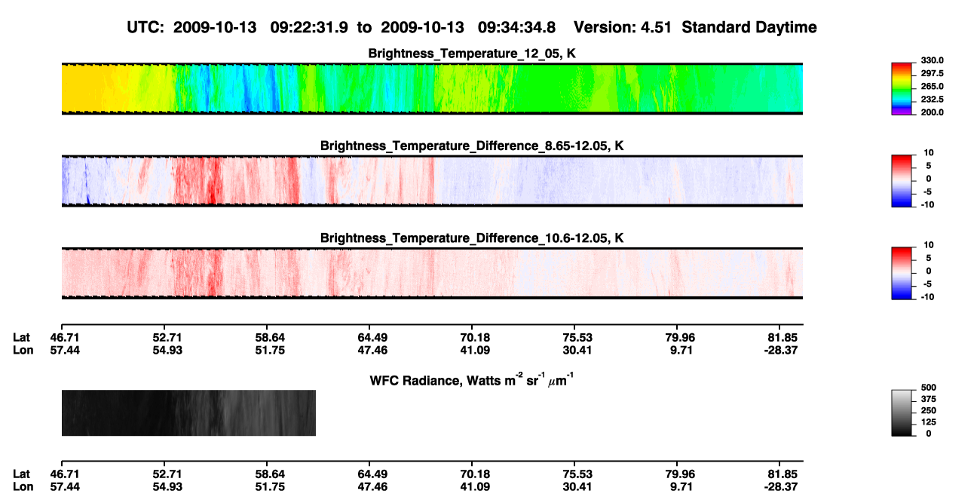Click the 125 grayscale color bar label

[x=929, y=422]
